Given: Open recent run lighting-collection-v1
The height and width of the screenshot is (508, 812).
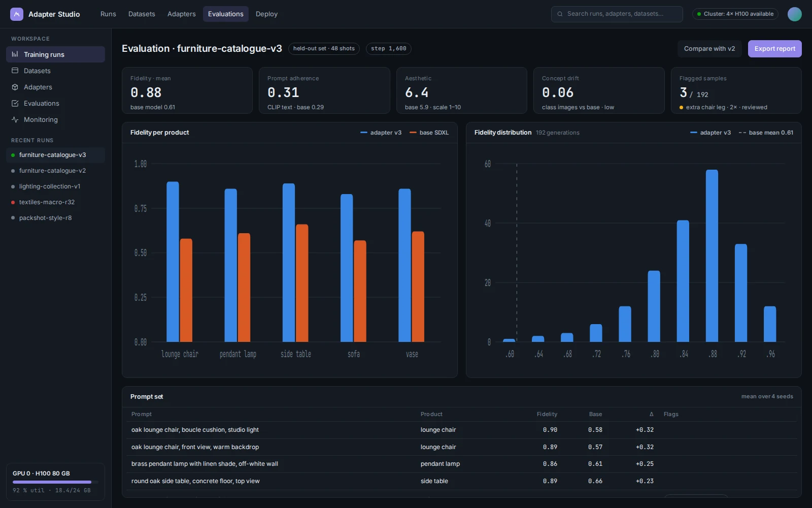Looking at the screenshot, I should pyautogui.click(x=55, y=186).
